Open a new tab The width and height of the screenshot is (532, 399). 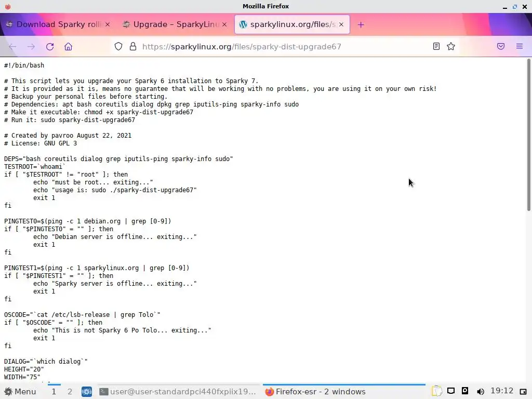(x=361, y=25)
